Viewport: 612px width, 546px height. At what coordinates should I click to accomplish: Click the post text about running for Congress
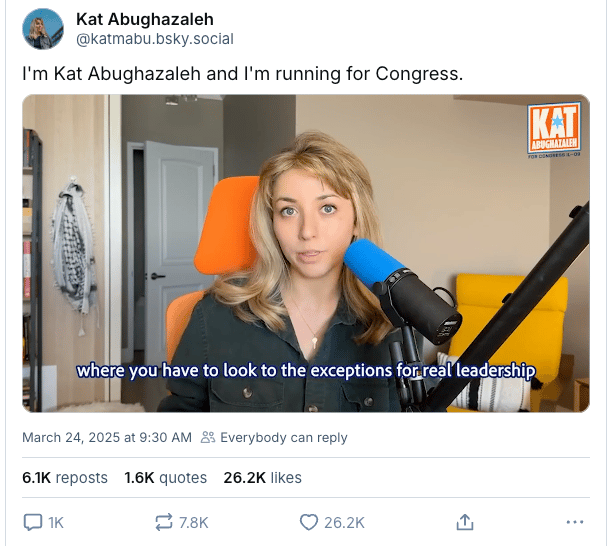coord(242,73)
